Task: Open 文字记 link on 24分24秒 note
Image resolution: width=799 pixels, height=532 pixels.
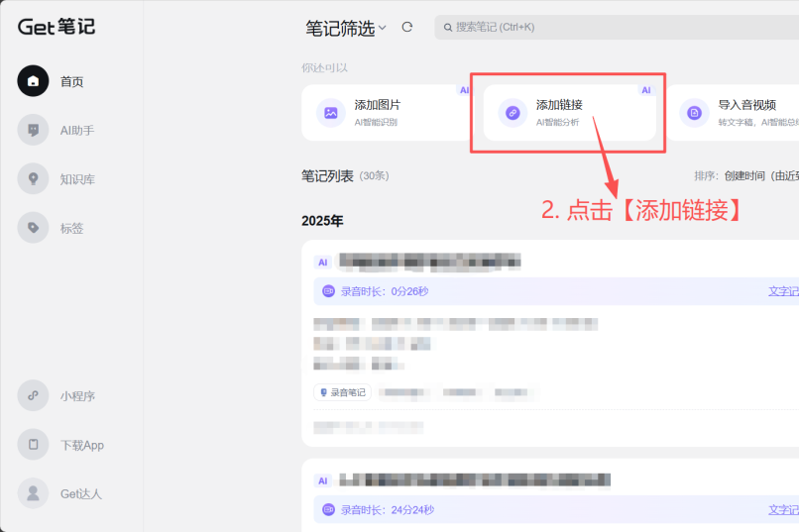Action: (x=784, y=509)
